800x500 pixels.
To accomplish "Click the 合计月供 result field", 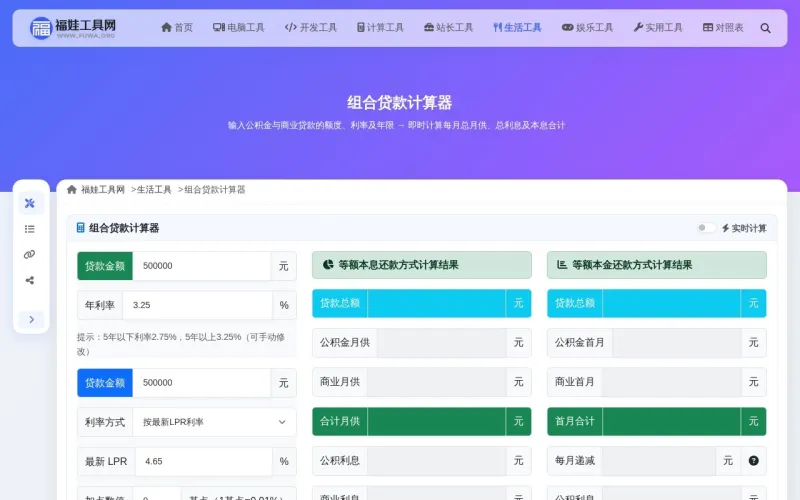I will click(x=436, y=421).
